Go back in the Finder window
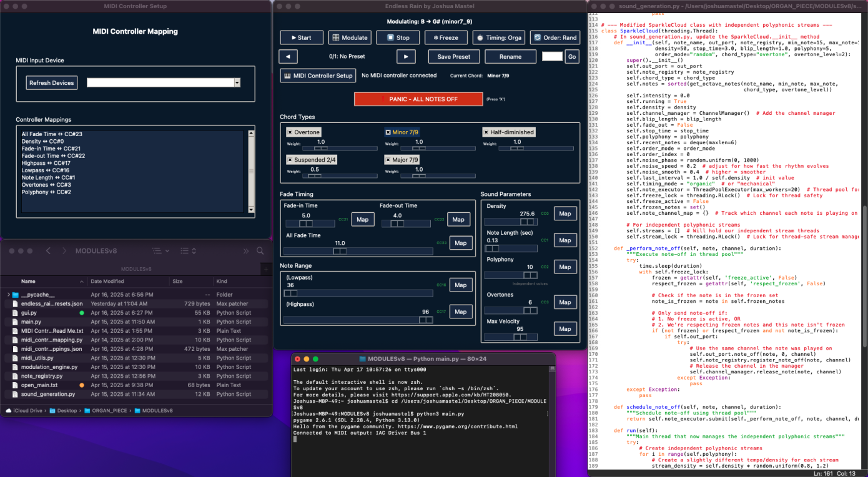This screenshot has width=868, height=477. 49,251
